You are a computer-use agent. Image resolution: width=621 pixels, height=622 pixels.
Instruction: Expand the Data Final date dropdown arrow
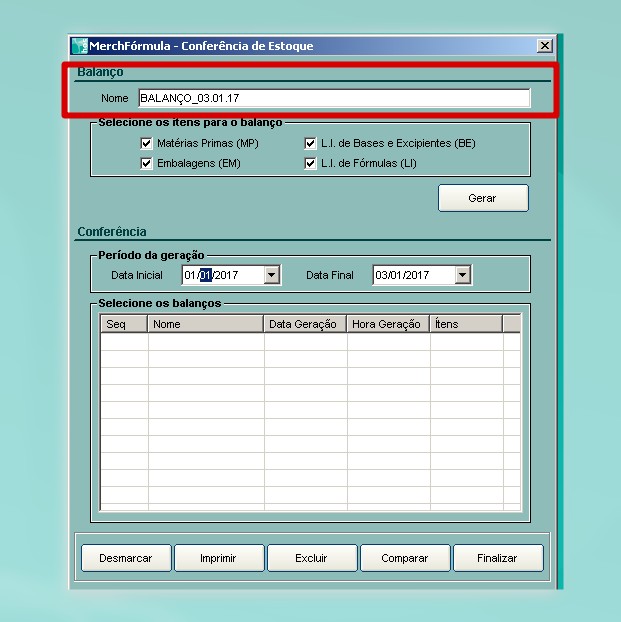[x=461, y=275]
